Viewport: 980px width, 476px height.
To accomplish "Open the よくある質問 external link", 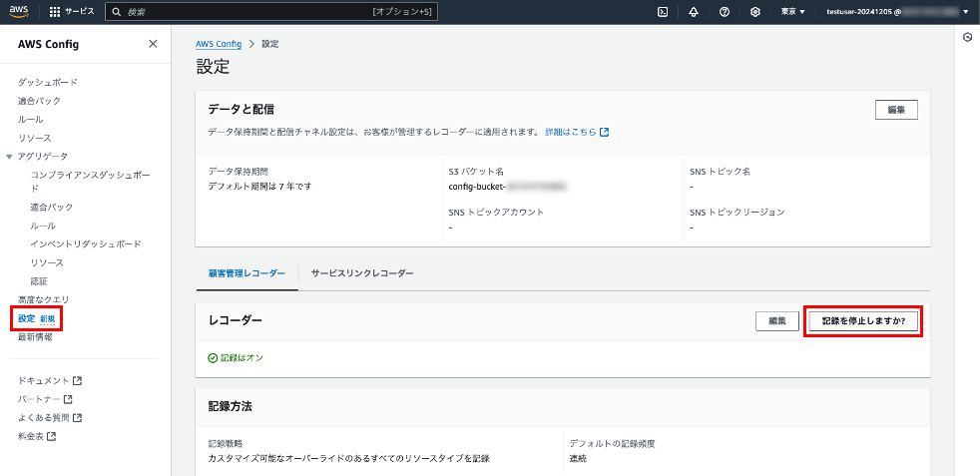I will click(49, 418).
